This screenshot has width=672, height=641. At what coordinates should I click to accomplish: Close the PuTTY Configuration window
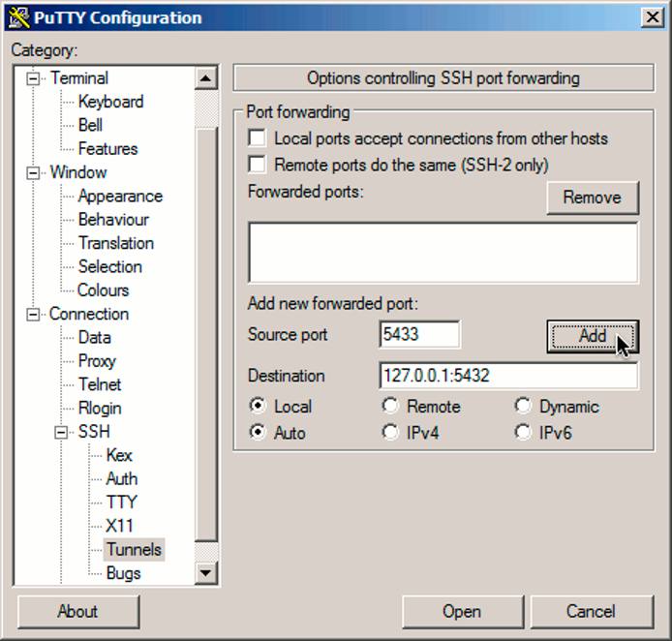pos(653,18)
